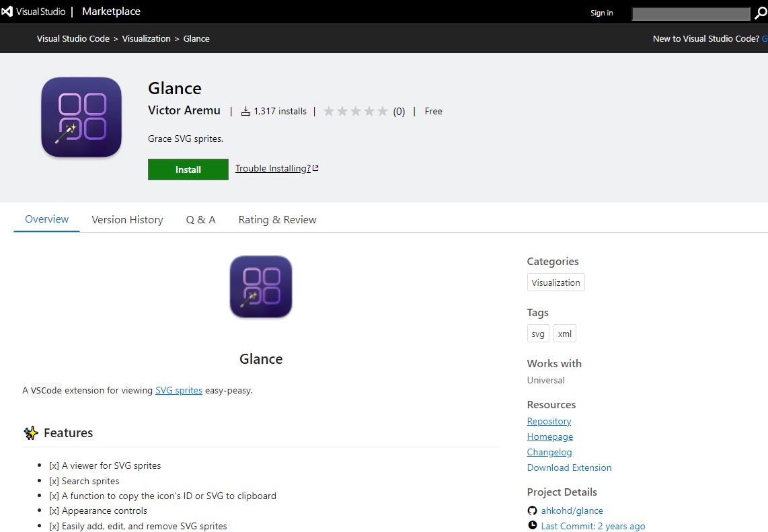Click '[x] A viewer for SVG sprites' item
768x532 pixels.
click(105, 465)
